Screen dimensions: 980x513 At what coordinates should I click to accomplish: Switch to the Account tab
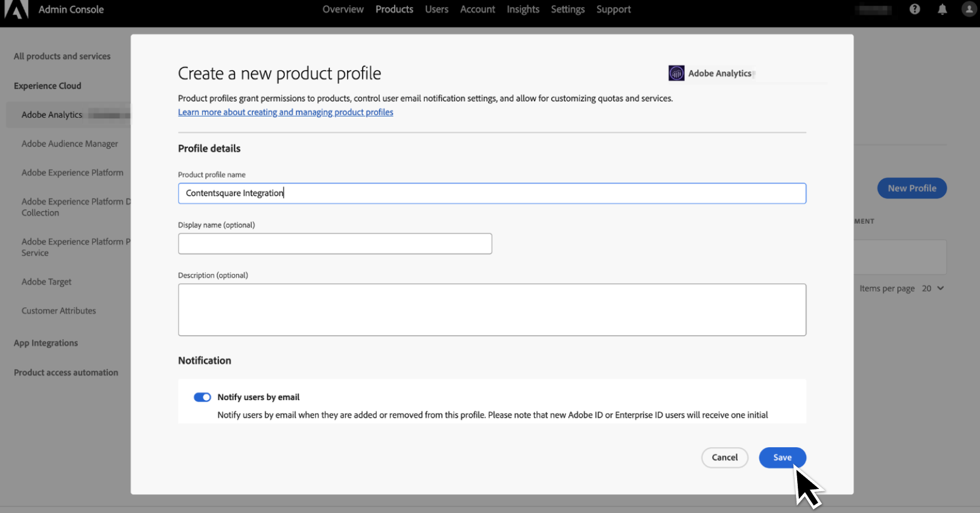click(x=477, y=9)
